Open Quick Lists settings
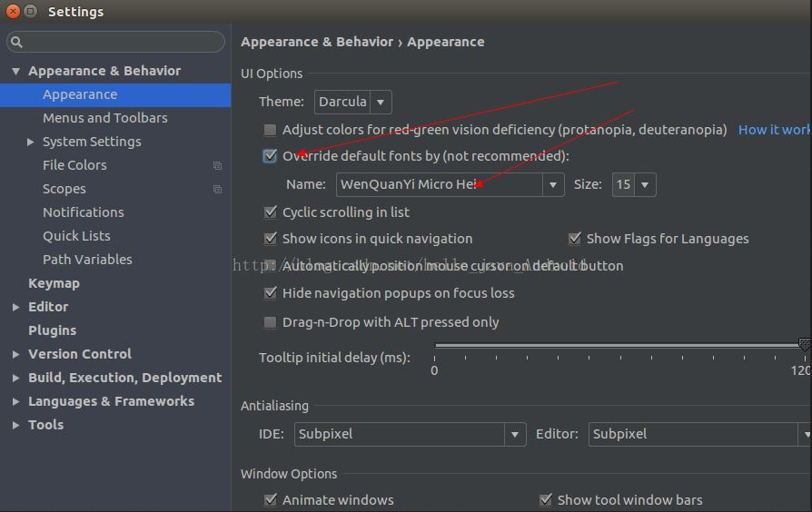812x512 pixels. (76, 236)
